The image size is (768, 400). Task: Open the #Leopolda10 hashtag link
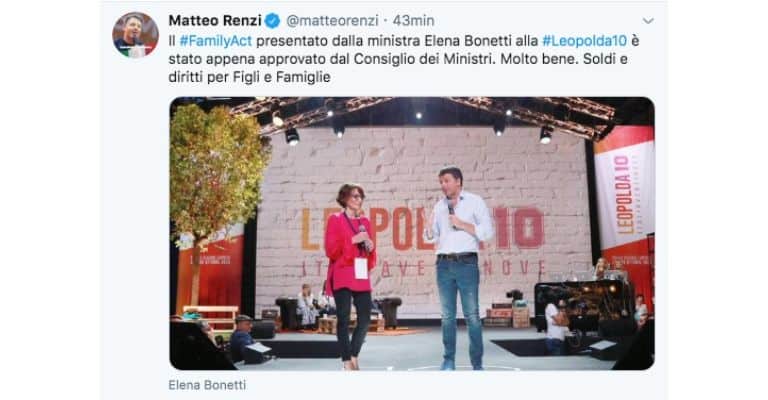pos(584,41)
